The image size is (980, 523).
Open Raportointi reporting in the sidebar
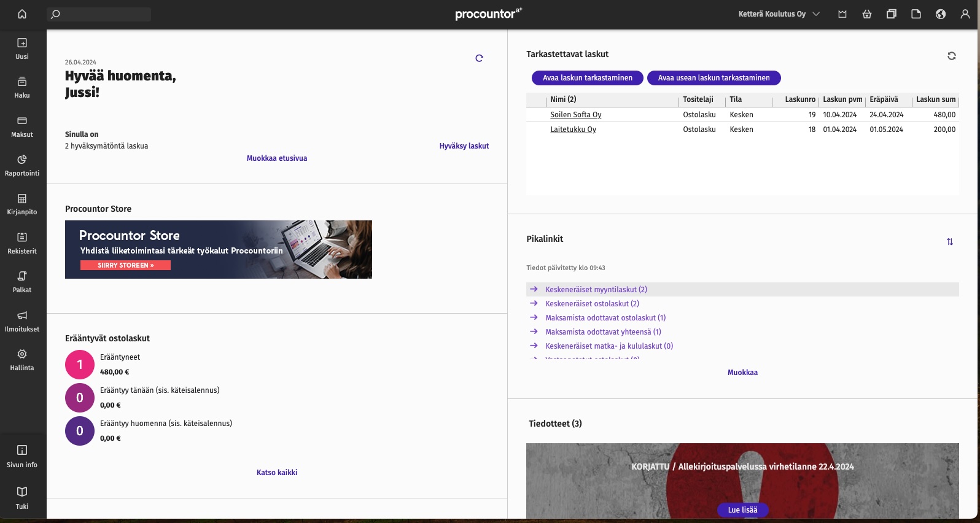tap(22, 166)
